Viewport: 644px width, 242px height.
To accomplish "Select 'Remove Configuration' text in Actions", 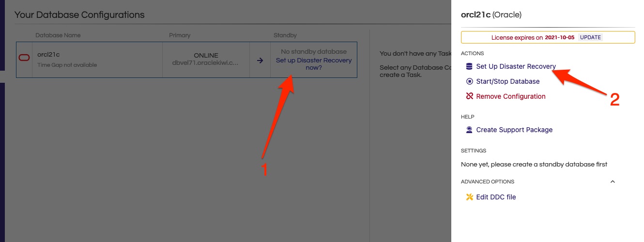I will 510,96.
